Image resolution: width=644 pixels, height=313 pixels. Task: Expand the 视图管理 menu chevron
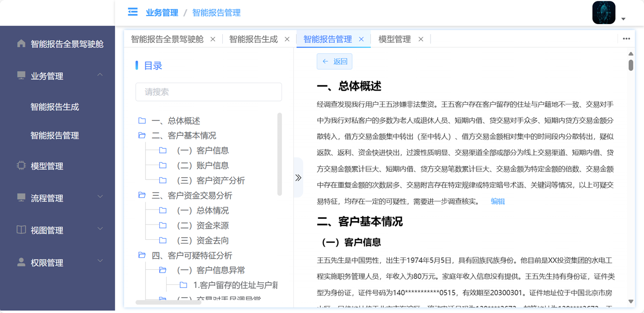(100, 229)
